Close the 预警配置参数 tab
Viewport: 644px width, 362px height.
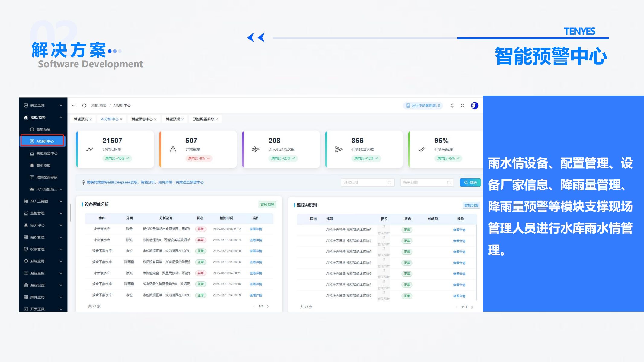217,119
